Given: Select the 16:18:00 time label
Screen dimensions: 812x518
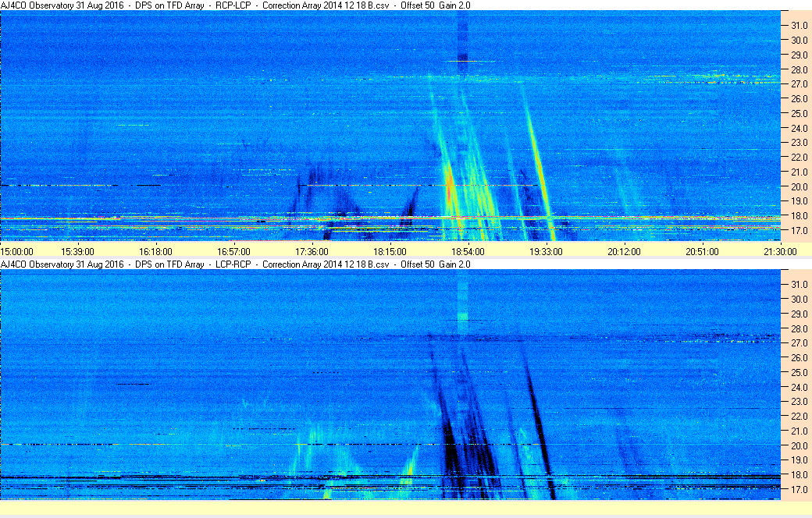Looking at the screenshot, I should [156, 252].
